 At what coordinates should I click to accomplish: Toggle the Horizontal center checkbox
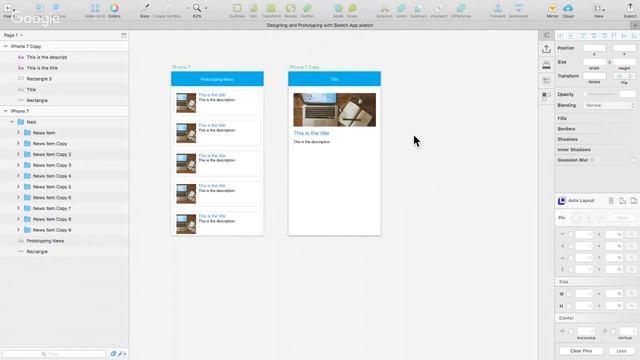click(571, 331)
